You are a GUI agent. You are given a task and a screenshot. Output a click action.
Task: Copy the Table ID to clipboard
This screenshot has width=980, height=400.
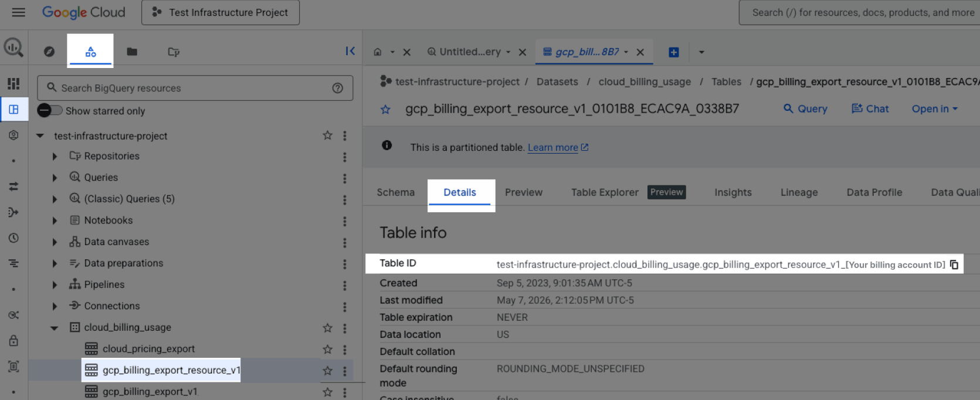point(954,265)
